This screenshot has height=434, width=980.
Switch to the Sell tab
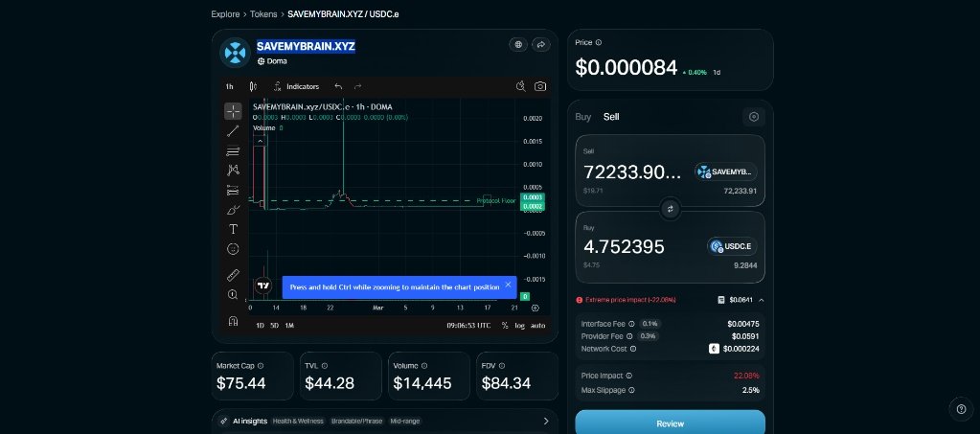pyautogui.click(x=611, y=116)
